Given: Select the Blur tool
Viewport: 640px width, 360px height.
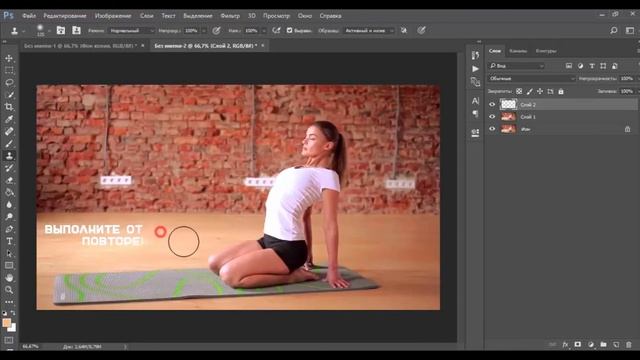Looking at the screenshot, I should pyautogui.click(x=9, y=204).
